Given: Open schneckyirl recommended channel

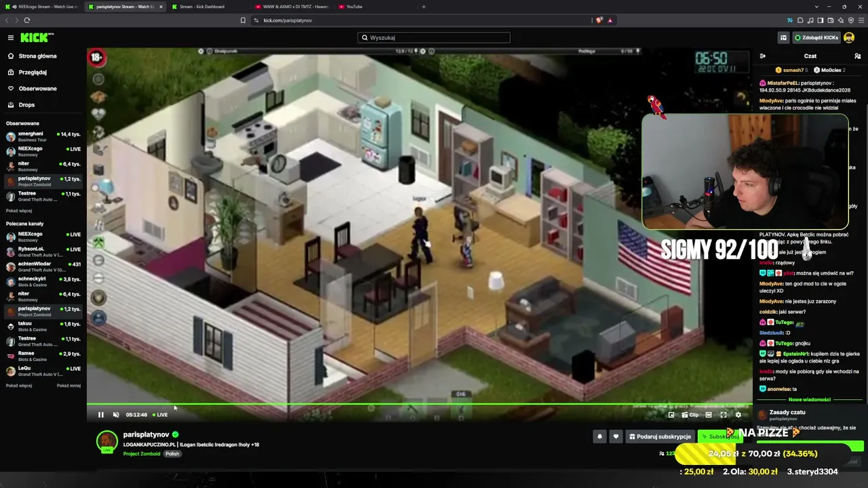Looking at the screenshot, I should [43, 281].
